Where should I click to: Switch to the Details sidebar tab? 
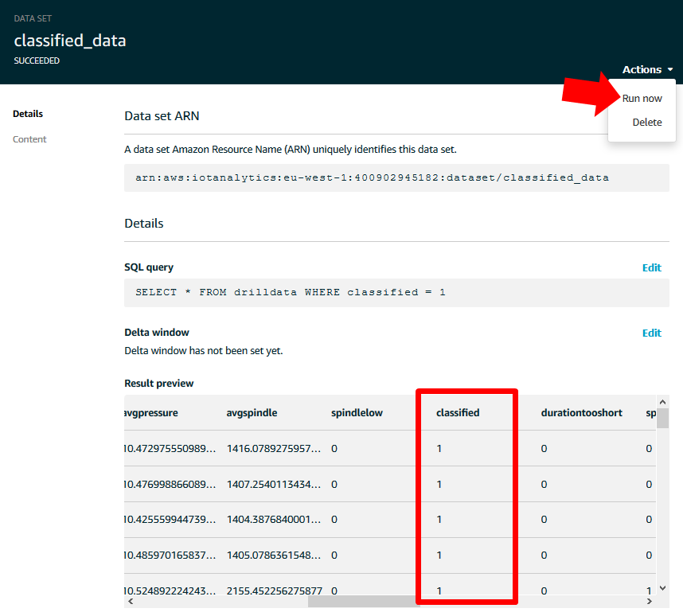point(28,114)
